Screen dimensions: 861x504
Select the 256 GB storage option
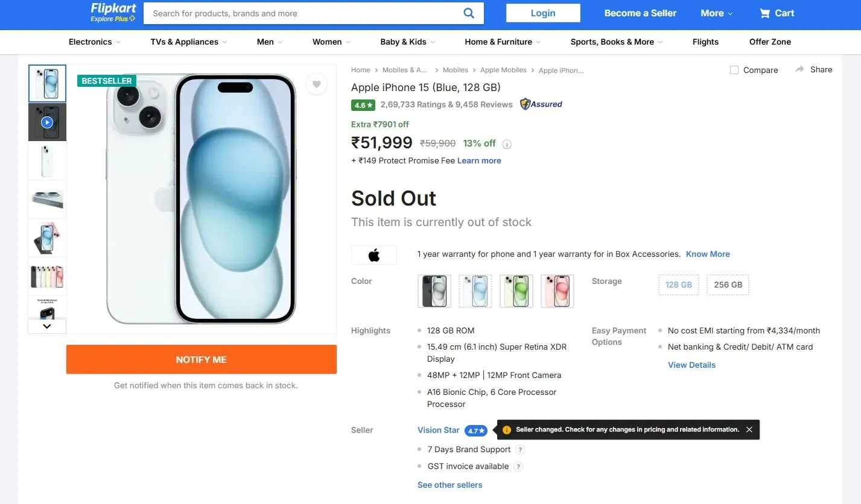728,285
